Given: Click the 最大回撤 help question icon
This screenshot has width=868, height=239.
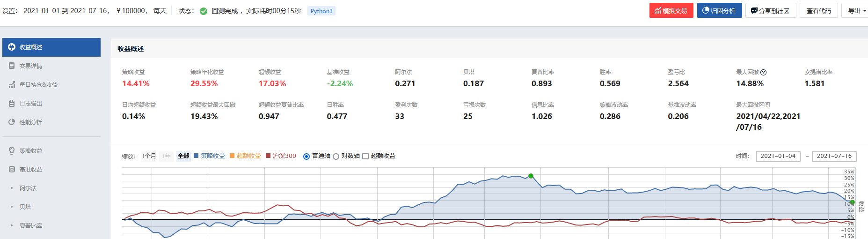Looking at the screenshot, I should click(x=763, y=72).
